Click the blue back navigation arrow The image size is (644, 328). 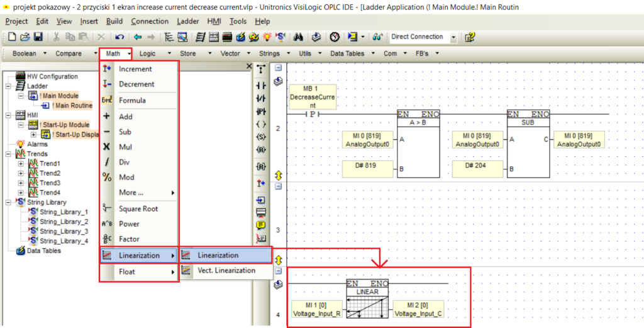138,37
